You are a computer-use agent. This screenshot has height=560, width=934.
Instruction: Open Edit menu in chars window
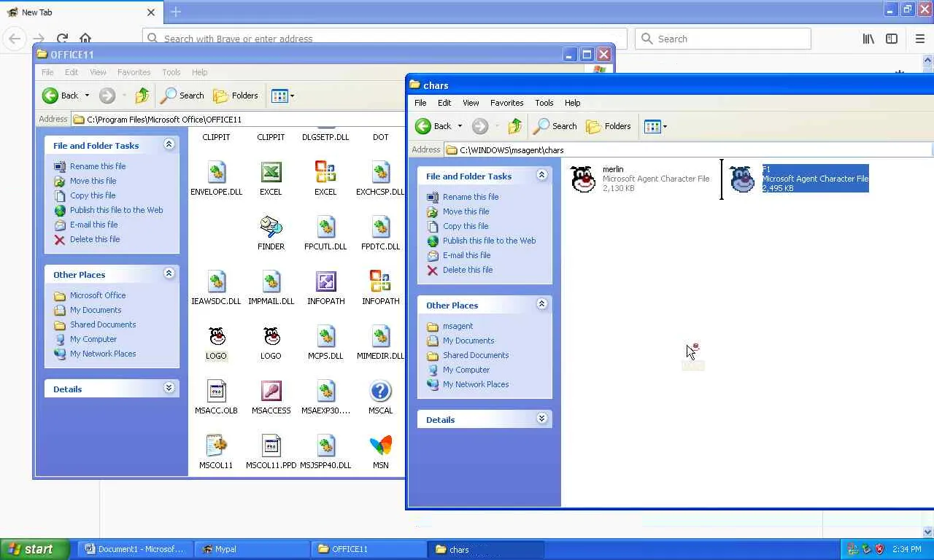(x=444, y=103)
